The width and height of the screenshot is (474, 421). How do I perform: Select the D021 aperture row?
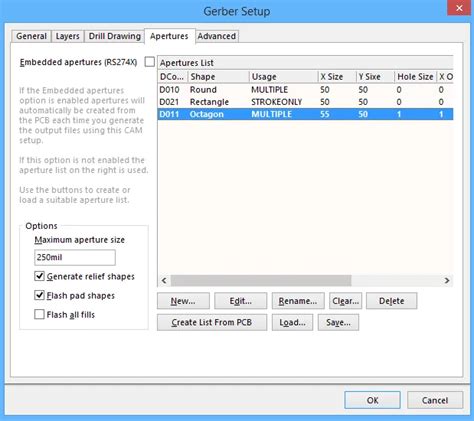[305, 102]
